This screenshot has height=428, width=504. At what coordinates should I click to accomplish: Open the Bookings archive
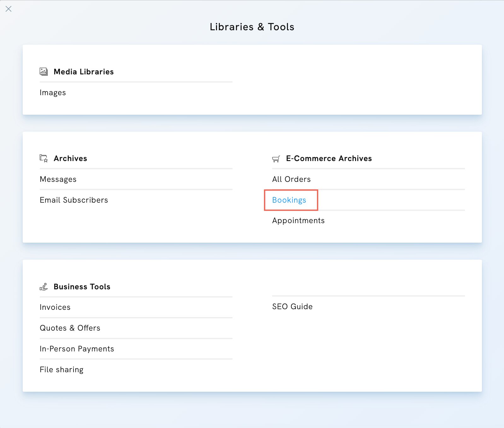coord(289,200)
